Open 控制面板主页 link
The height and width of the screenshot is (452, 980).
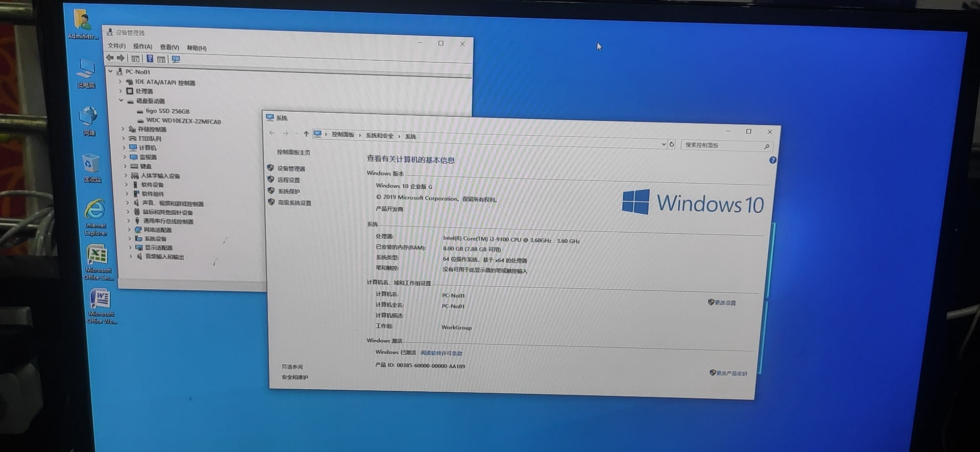[293, 152]
